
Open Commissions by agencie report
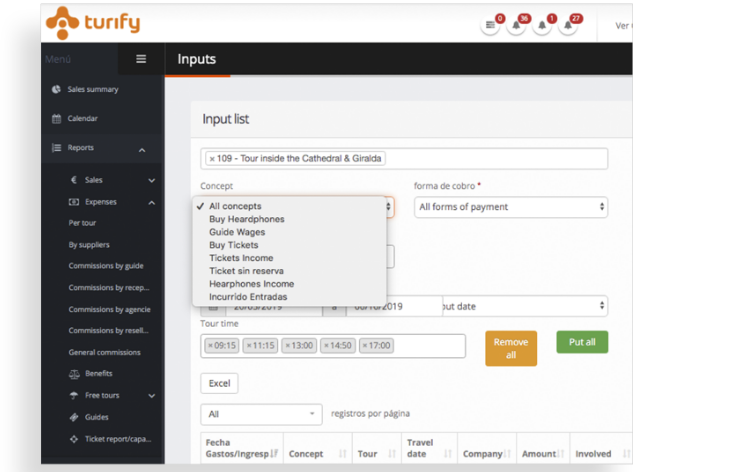click(109, 309)
